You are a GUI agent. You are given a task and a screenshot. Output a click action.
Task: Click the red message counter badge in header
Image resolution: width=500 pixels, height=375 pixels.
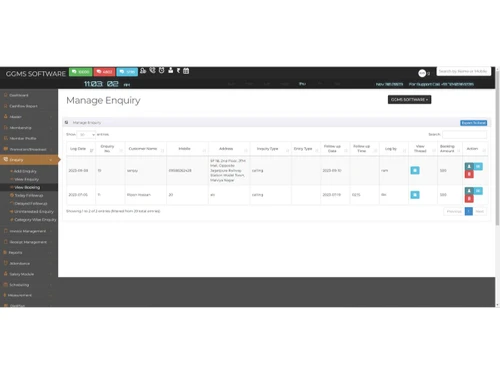(x=104, y=72)
